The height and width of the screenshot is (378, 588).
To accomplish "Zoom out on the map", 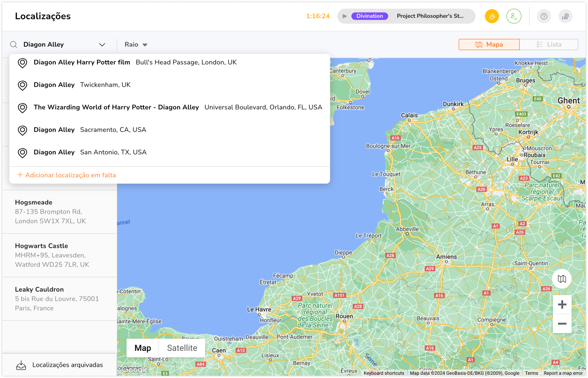I will click(x=562, y=324).
